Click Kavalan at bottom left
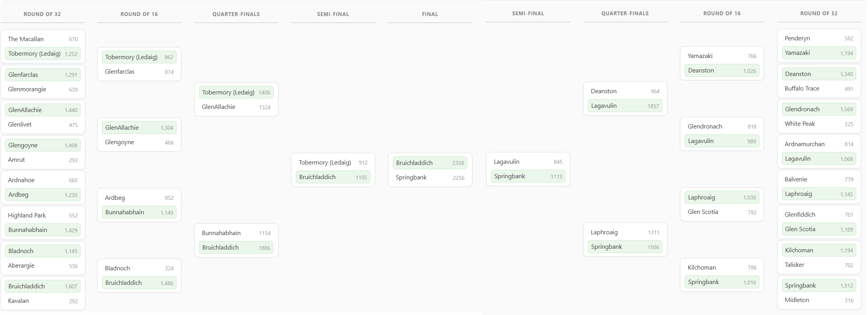The width and height of the screenshot is (868, 315). 43,301
